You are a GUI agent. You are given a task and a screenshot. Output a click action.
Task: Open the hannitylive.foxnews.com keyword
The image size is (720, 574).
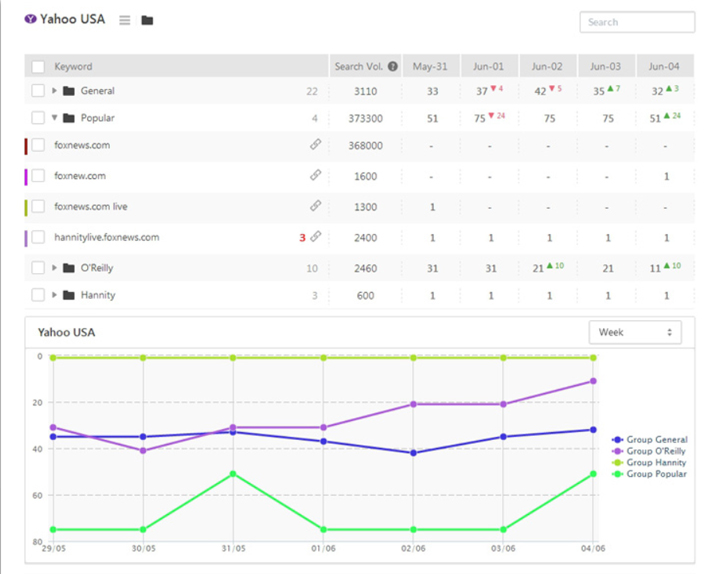(107, 237)
